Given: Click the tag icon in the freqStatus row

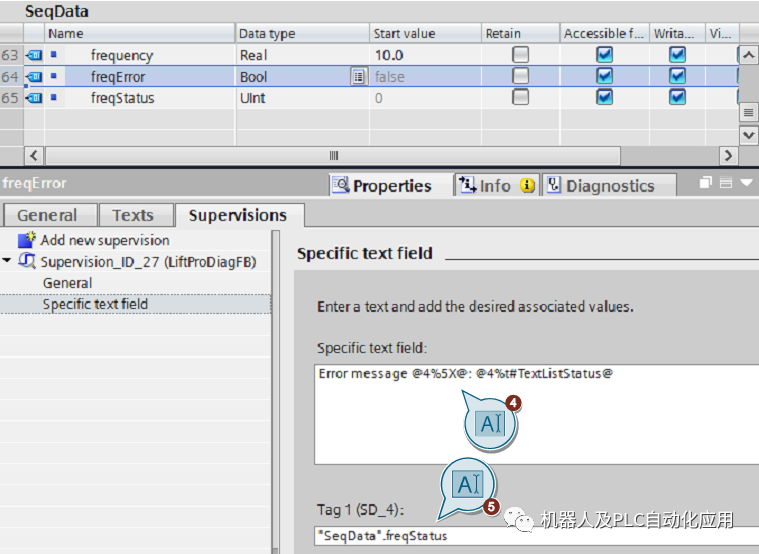Looking at the screenshot, I should (34, 98).
